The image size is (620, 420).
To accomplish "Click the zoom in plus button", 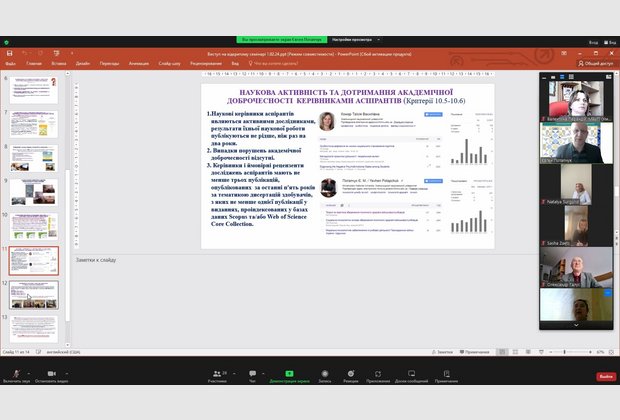I will 590,352.
